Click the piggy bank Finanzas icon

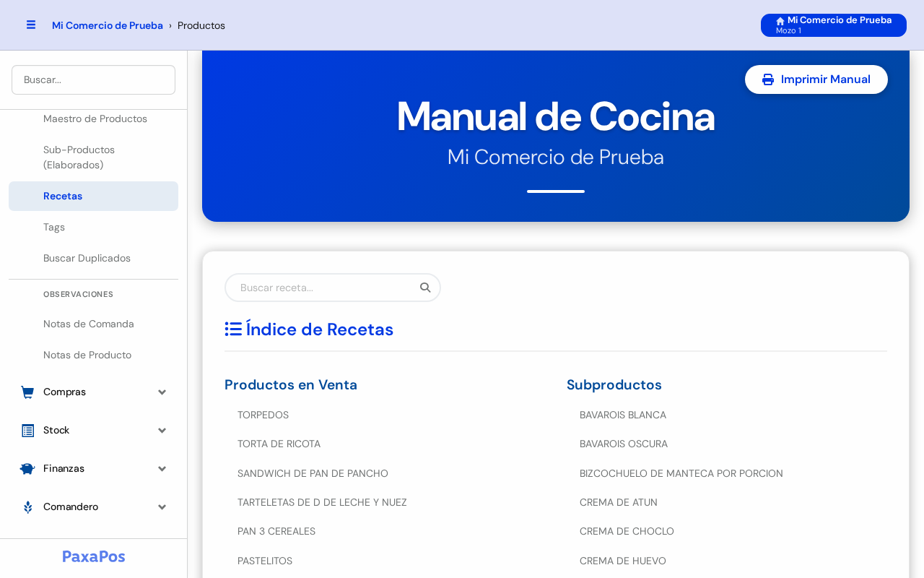click(27, 469)
